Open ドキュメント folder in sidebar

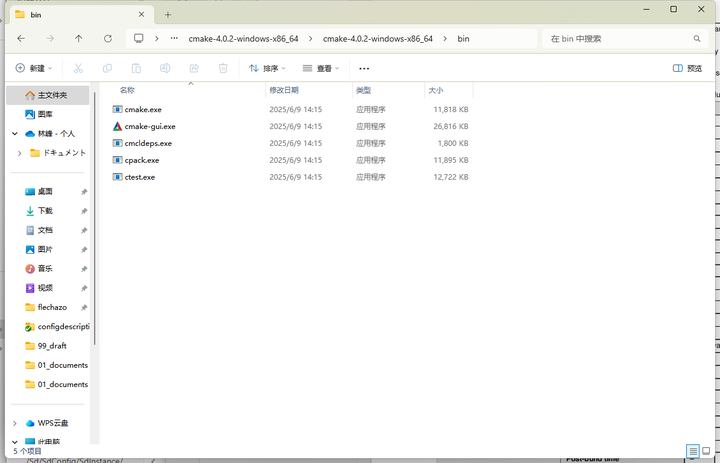pyautogui.click(x=58, y=153)
